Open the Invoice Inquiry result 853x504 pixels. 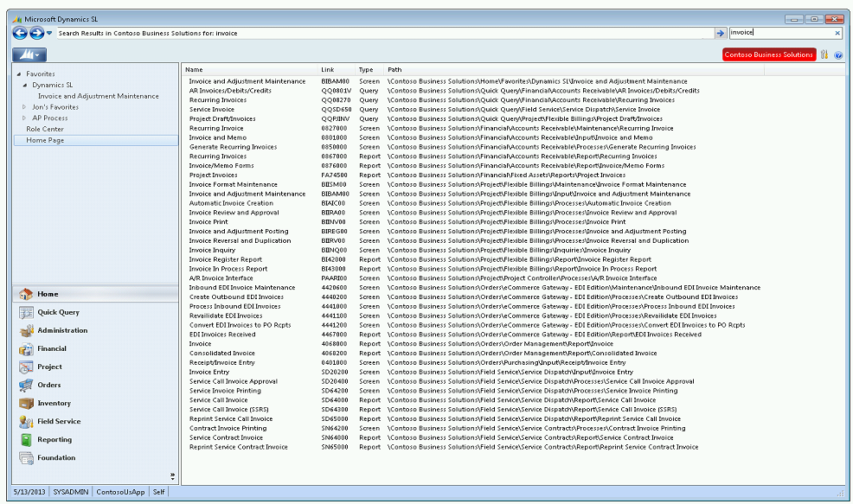pos(212,250)
